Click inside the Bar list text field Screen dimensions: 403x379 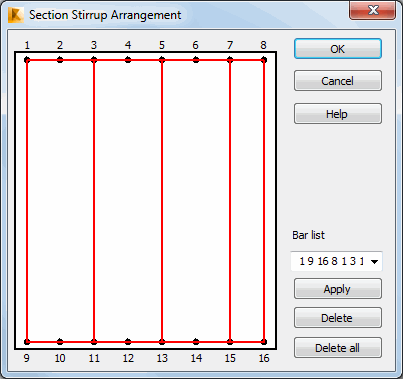point(330,261)
